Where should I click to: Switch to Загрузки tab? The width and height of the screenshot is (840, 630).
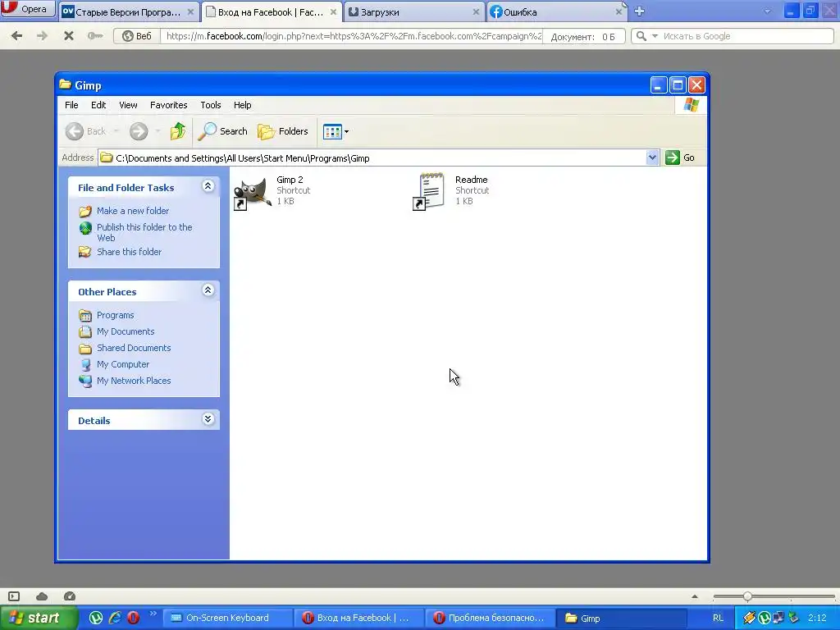(x=414, y=11)
